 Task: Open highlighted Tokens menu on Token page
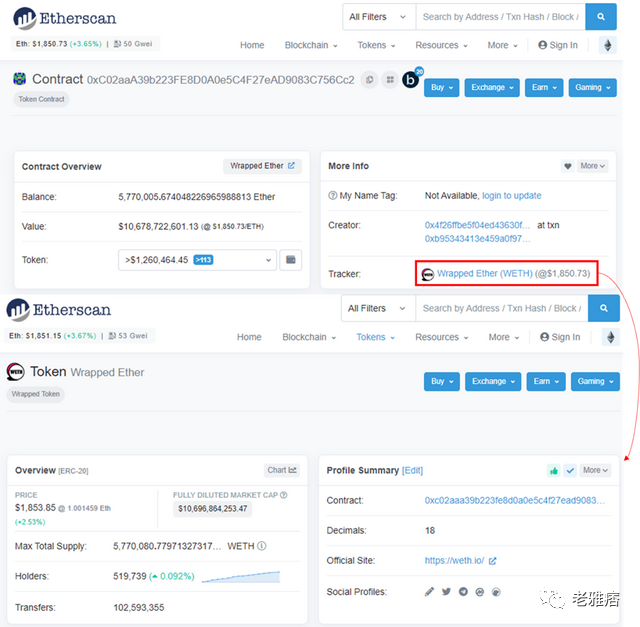(x=376, y=337)
